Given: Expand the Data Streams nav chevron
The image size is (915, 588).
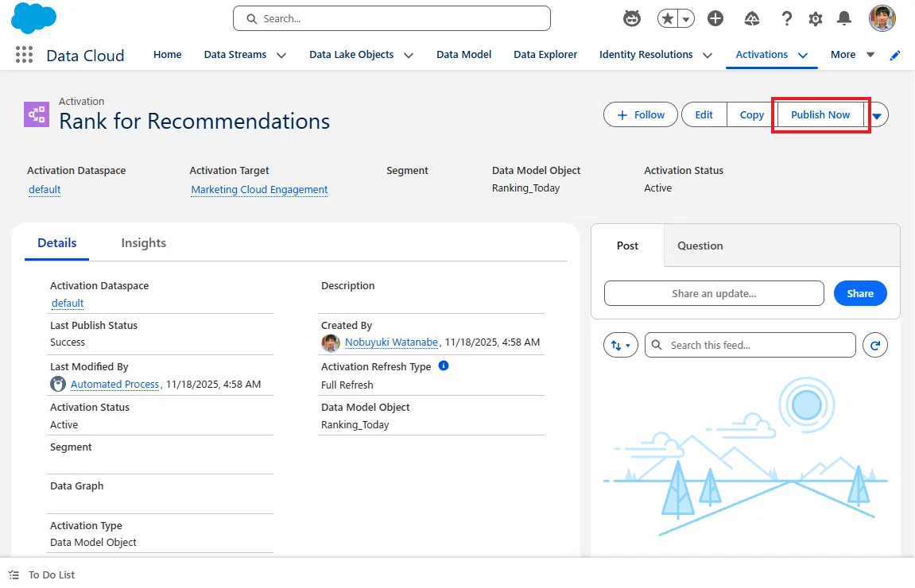Looking at the screenshot, I should pyautogui.click(x=281, y=56).
